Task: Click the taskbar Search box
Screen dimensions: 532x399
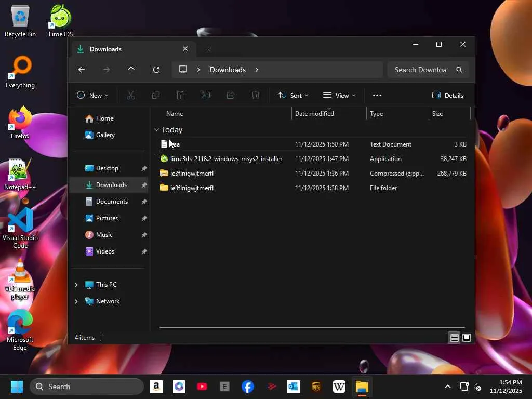Action: [87, 387]
